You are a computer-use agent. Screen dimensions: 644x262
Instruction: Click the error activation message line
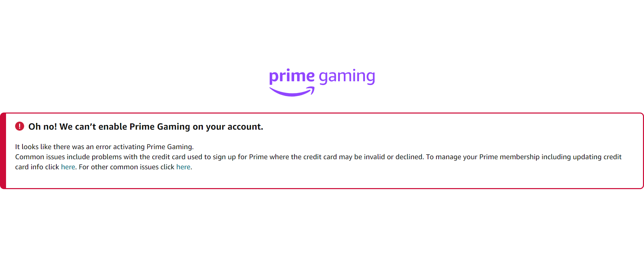pyautogui.click(x=104, y=146)
